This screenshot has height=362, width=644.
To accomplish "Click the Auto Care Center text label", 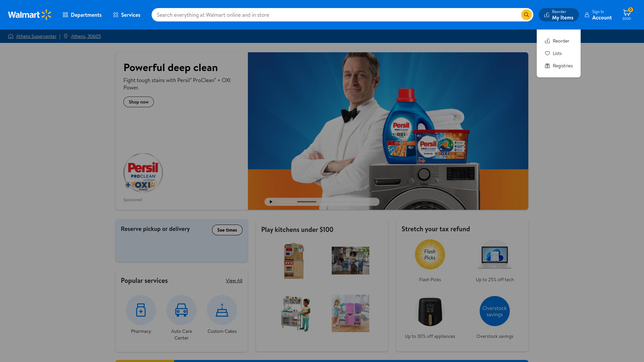I will [x=181, y=335].
